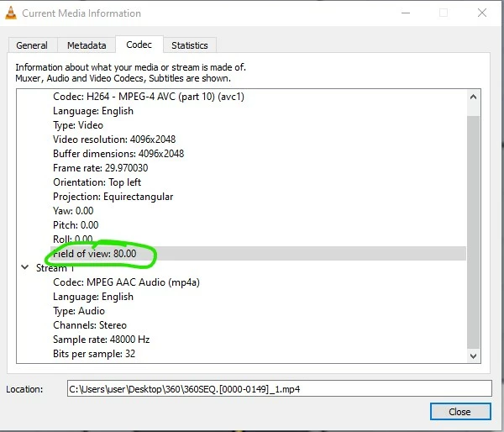
Task: Click the Location path field
Action: point(280,389)
